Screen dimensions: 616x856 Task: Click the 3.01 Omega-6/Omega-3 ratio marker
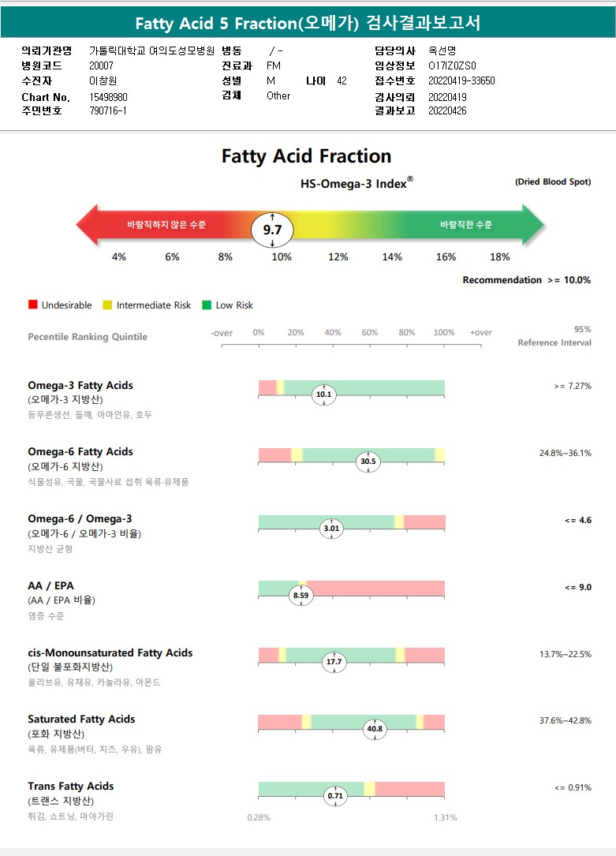(331, 529)
